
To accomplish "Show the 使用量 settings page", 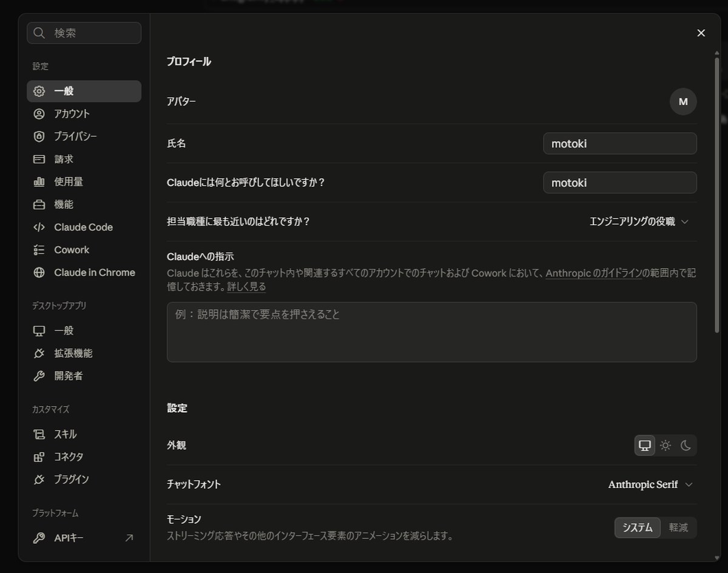I will tap(84, 181).
